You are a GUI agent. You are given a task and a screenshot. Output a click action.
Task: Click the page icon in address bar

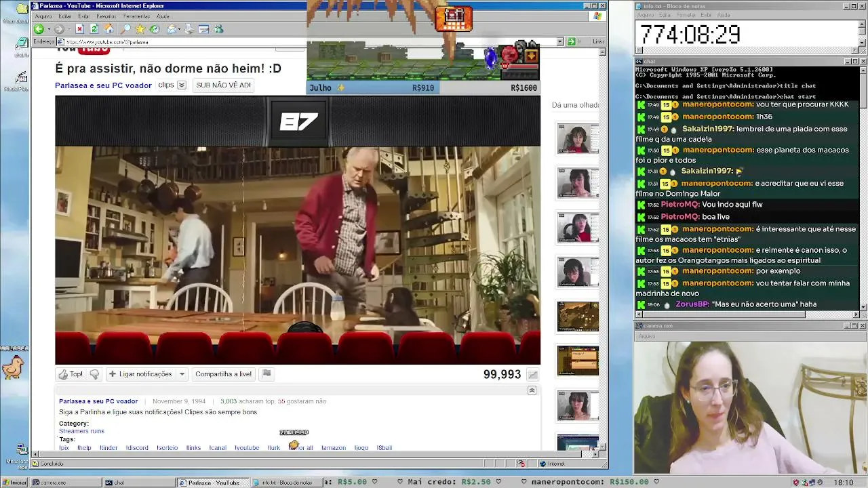[60, 41]
